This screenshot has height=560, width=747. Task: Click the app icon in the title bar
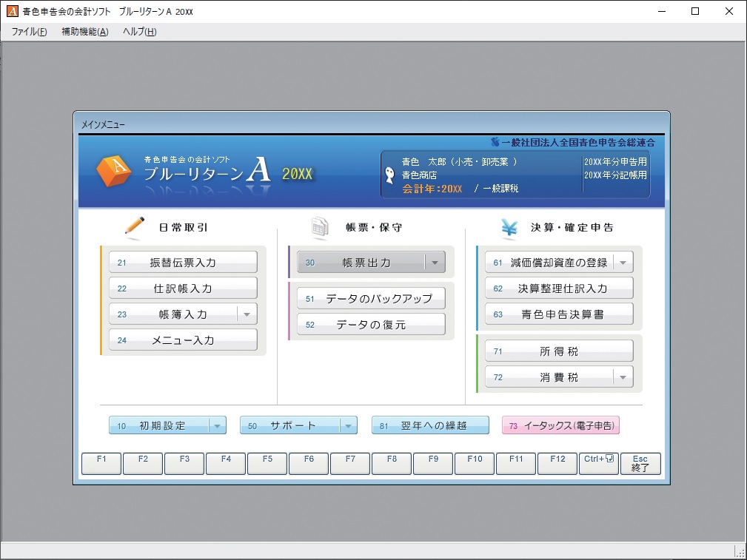click(x=12, y=11)
